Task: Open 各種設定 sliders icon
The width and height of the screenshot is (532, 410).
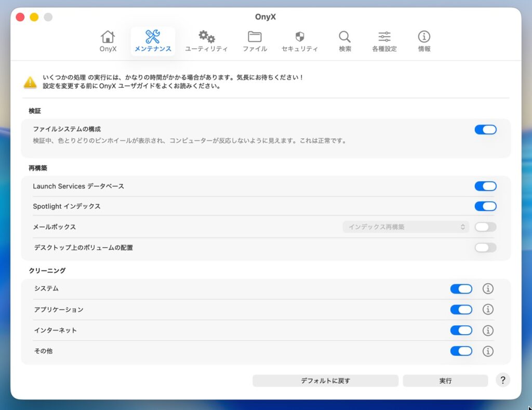Action: [x=384, y=37]
